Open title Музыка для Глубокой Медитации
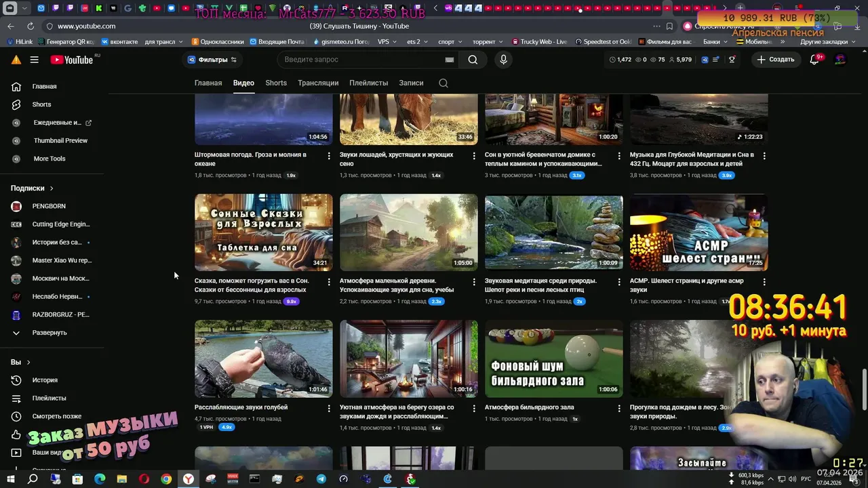The width and height of the screenshot is (868, 488). pos(692,159)
